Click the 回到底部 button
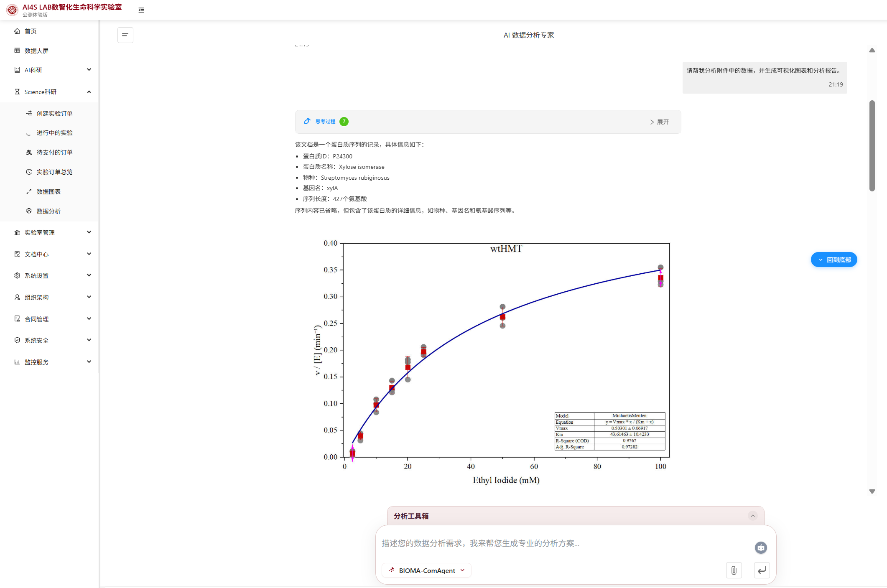Viewport: 887px width, 588px height. pyautogui.click(x=834, y=260)
